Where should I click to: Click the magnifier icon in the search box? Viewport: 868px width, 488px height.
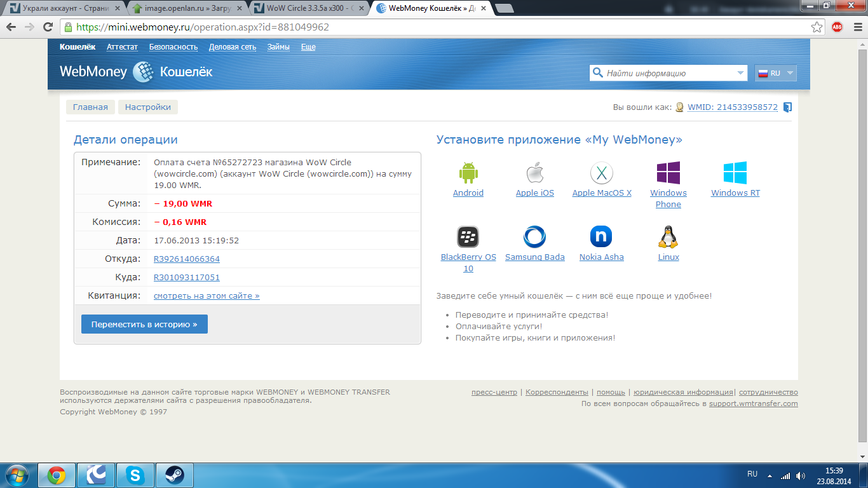click(597, 72)
